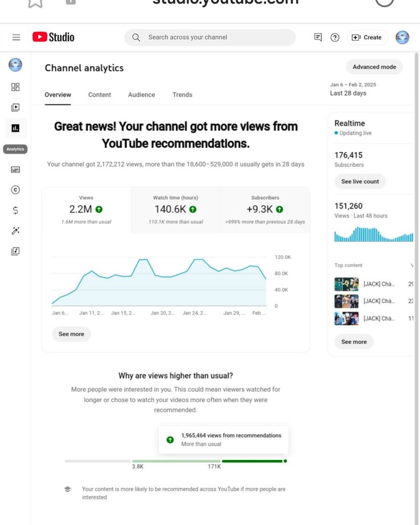Open Customization magic wand icon

pyautogui.click(x=15, y=231)
